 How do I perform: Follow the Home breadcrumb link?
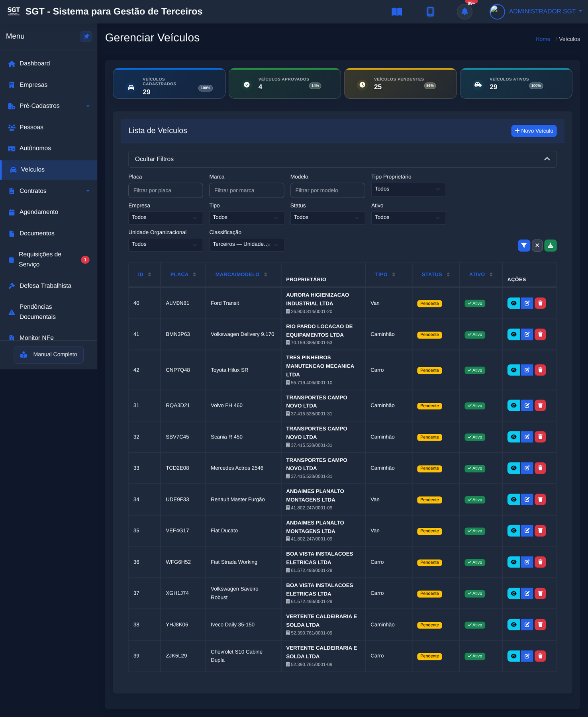click(x=543, y=39)
